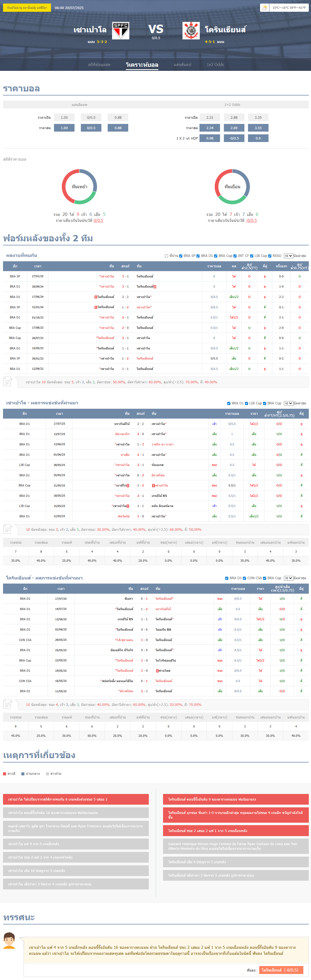This screenshot has width=311, height=980.
Task: Uncheck BRA D1 in เซาเปาโล results filter
Action: [229, 403]
